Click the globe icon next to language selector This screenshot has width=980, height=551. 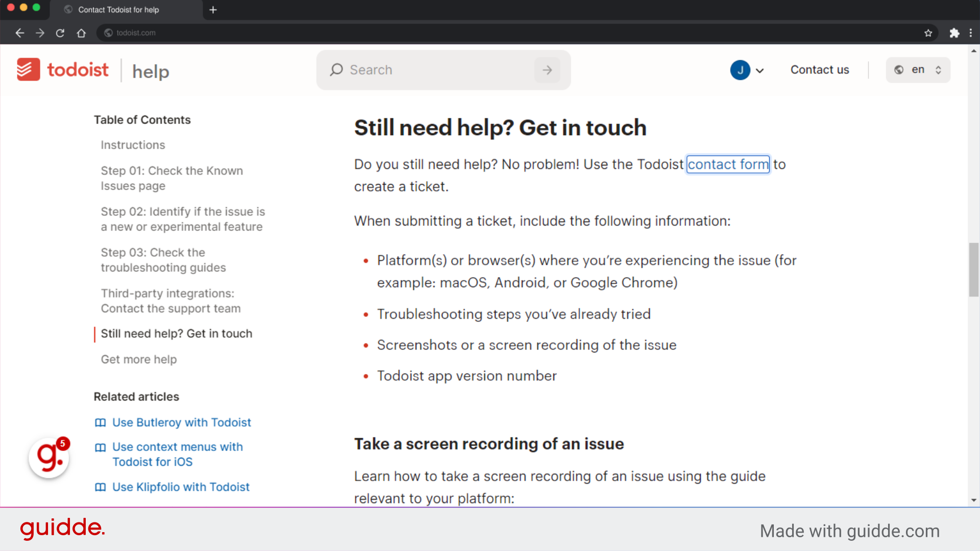point(899,70)
